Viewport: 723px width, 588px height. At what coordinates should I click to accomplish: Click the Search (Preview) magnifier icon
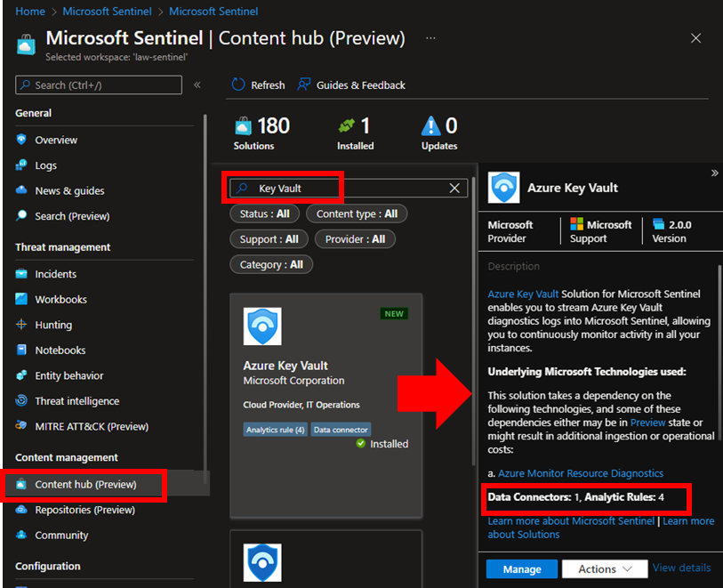tap(21, 215)
